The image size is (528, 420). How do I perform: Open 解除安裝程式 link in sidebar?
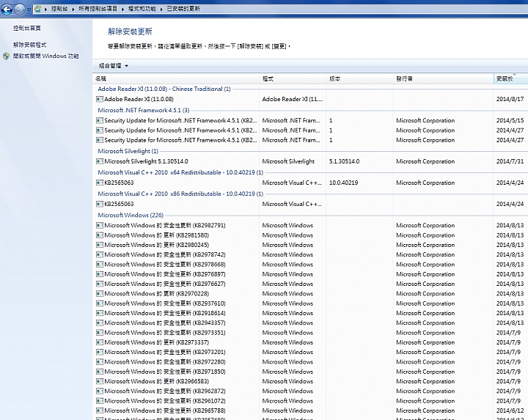(x=29, y=45)
